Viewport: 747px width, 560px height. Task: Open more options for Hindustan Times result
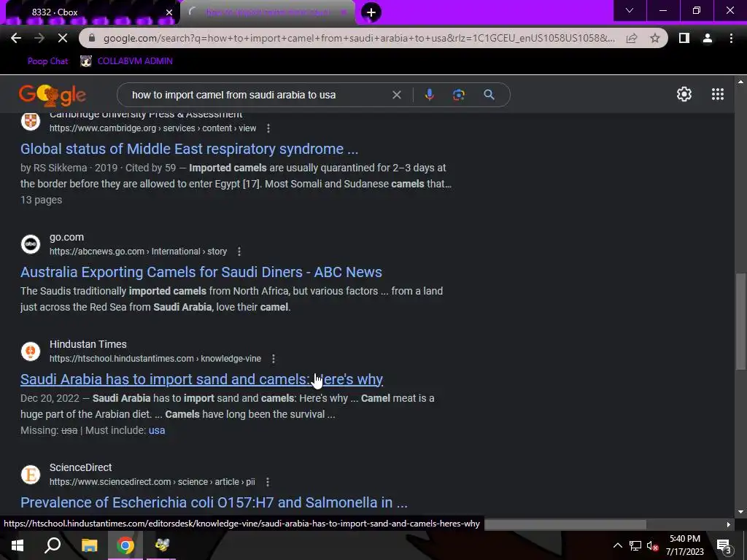tap(274, 359)
